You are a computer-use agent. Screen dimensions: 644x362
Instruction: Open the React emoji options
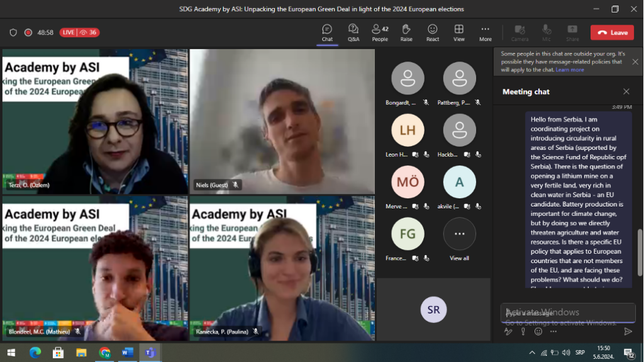coord(433,32)
